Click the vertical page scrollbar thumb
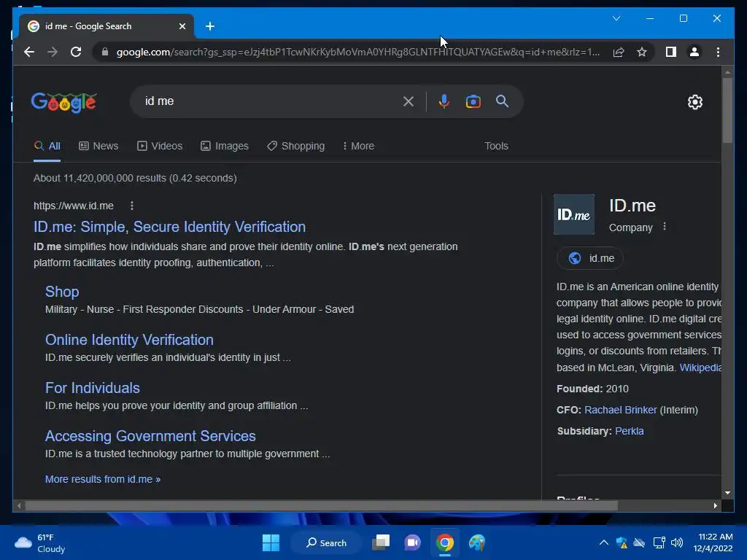747x560 pixels. coord(727,111)
